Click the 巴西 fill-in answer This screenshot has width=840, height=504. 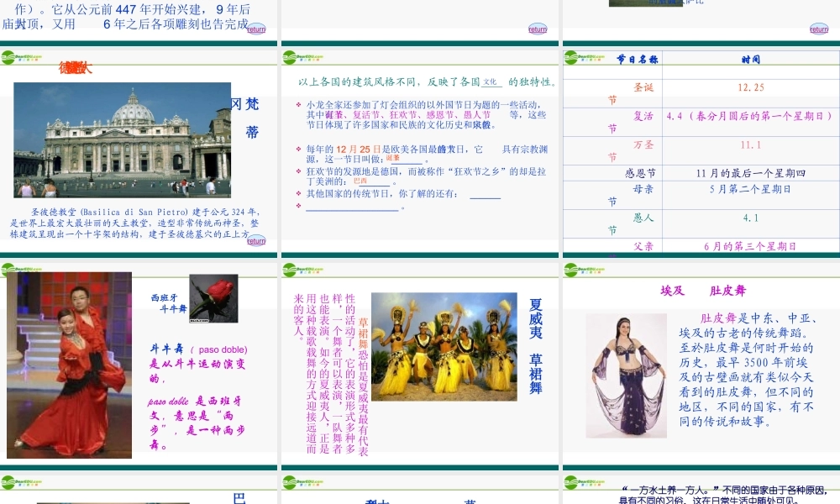pyautogui.click(x=360, y=181)
